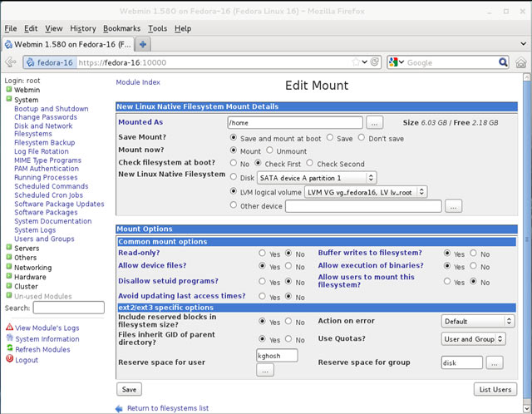Viewport: 532px width, 414px height.
Task: Open the File menu
Action: point(11,28)
